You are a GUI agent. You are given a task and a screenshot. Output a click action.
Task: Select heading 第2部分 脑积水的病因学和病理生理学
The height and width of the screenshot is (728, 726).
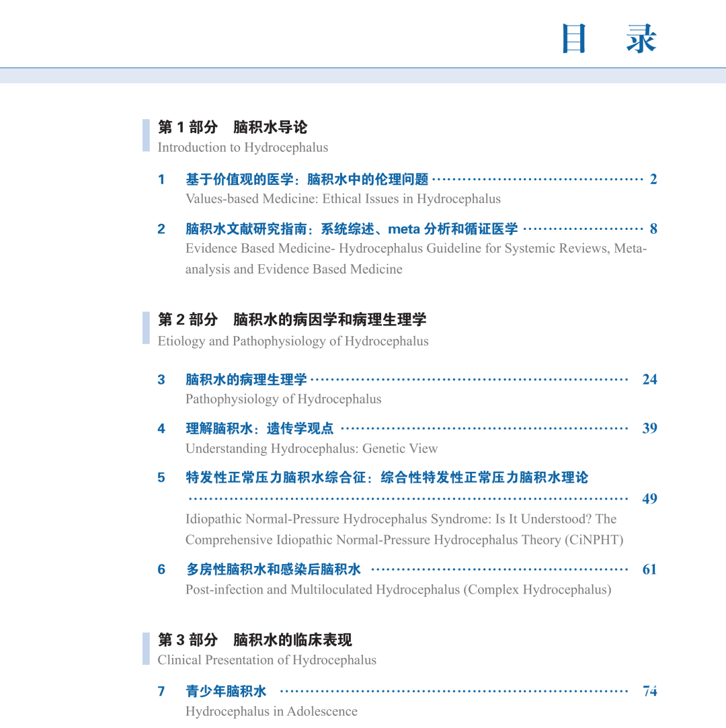click(x=292, y=319)
